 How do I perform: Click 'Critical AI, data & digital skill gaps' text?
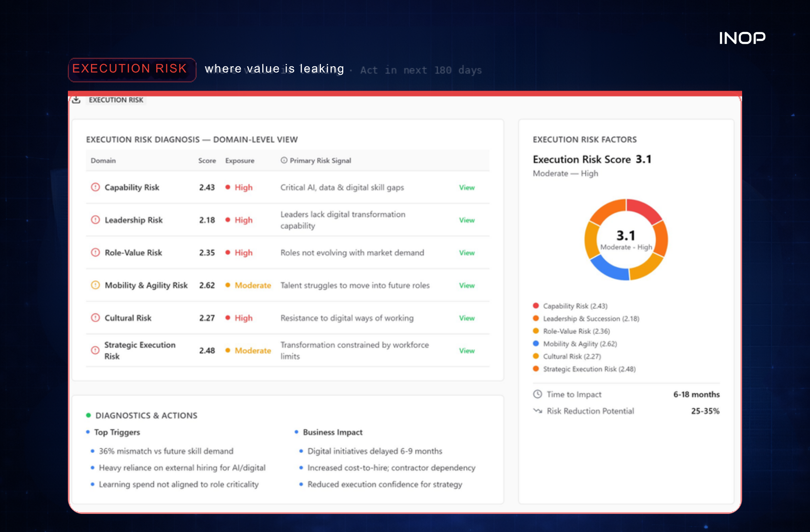click(x=342, y=187)
